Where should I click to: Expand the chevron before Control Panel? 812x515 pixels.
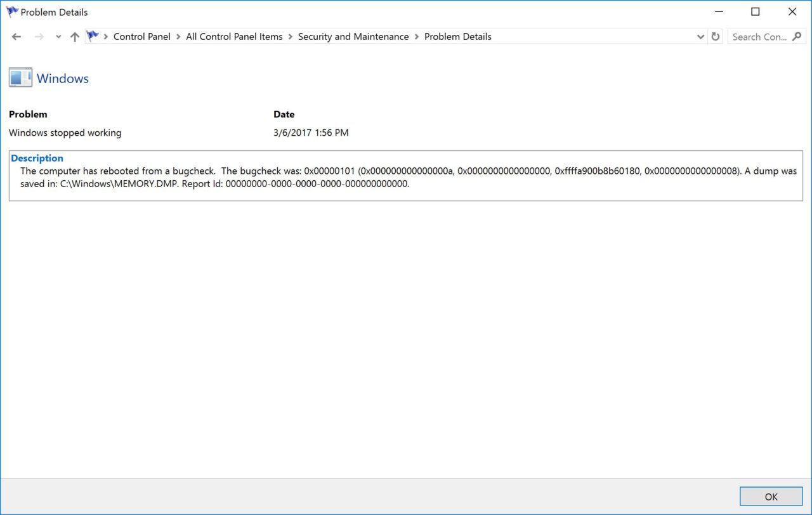106,37
